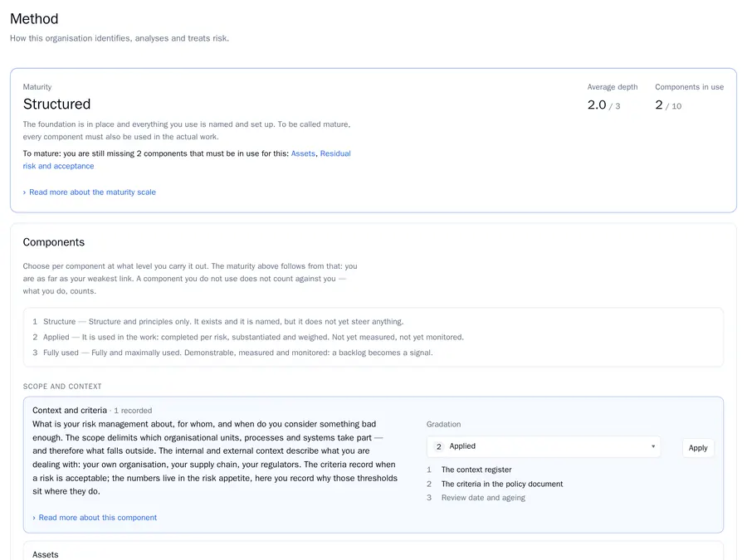Select the Structured maturity level text
Viewport: 747px width, 560px height.
pos(56,104)
